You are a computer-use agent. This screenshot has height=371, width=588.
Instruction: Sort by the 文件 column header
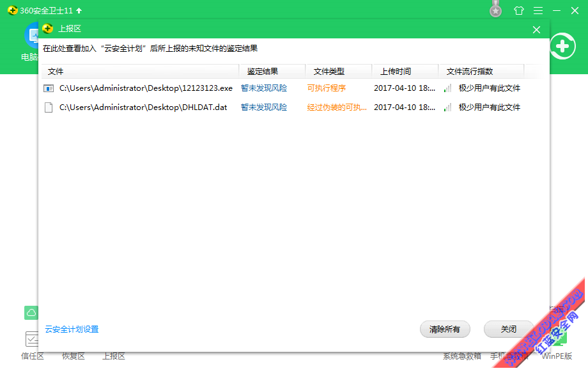pyautogui.click(x=56, y=72)
